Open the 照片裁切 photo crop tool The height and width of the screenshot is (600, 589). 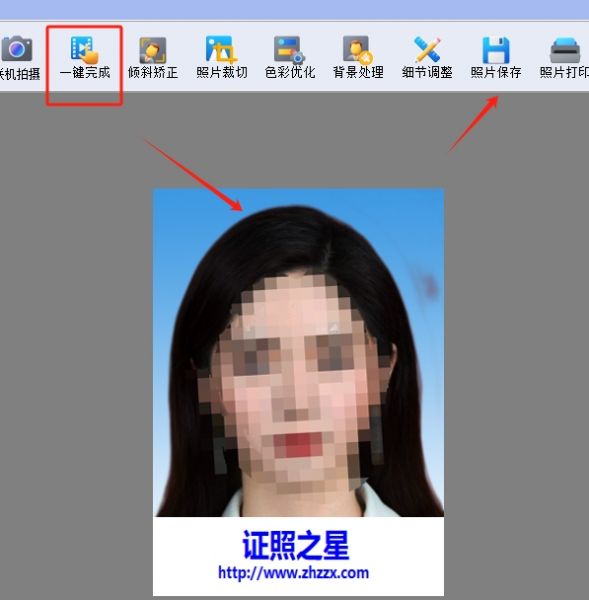pyautogui.click(x=222, y=57)
